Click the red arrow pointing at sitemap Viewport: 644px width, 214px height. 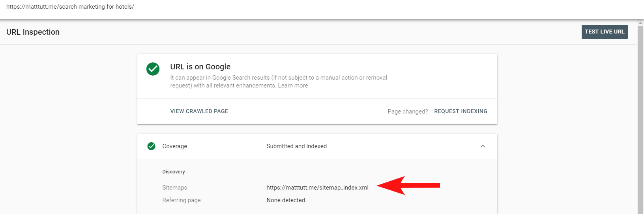tap(408, 186)
